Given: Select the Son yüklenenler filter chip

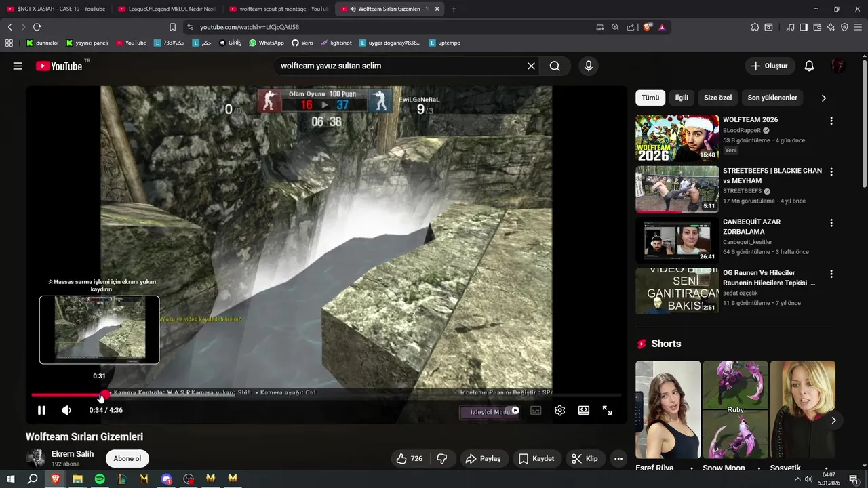Looking at the screenshot, I should pos(772,98).
